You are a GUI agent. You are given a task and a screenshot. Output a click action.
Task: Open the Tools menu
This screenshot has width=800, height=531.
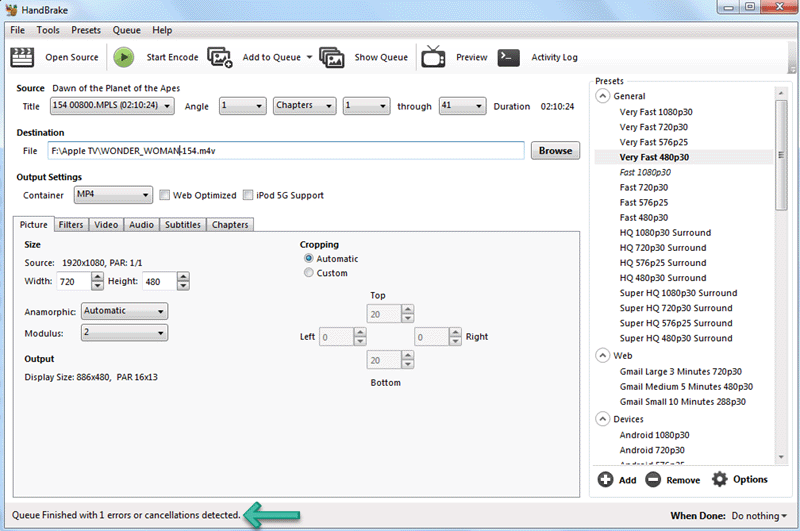pyautogui.click(x=48, y=30)
